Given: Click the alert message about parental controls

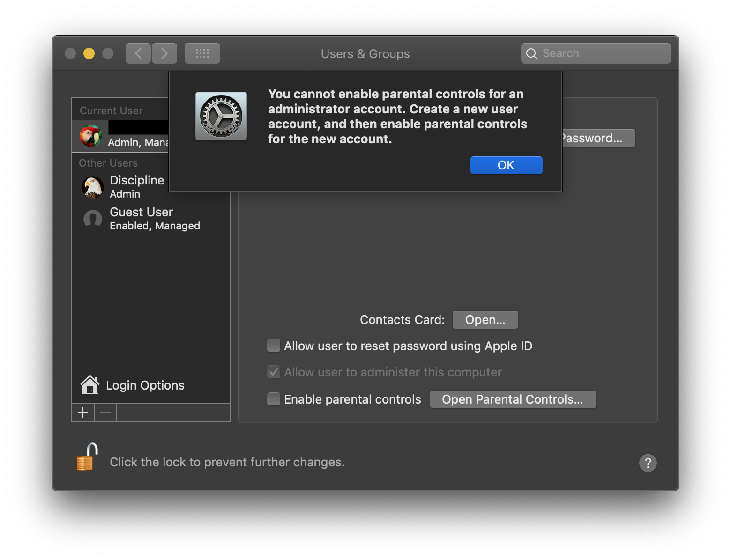Looking at the screenshot, I should 397,117.
